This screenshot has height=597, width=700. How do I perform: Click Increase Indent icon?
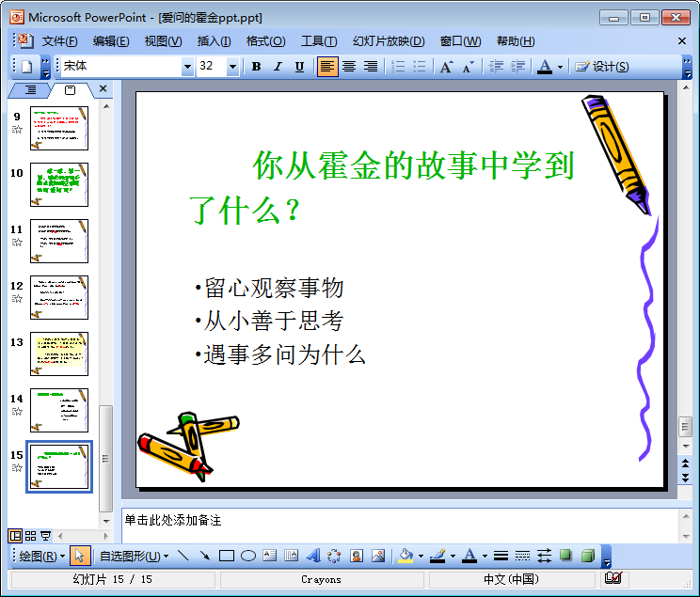point(517,67)
